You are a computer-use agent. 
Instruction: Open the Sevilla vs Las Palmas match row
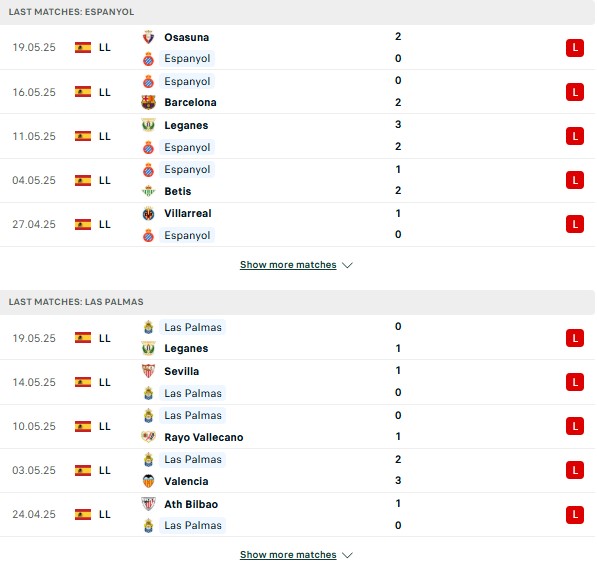click(297, 382)
